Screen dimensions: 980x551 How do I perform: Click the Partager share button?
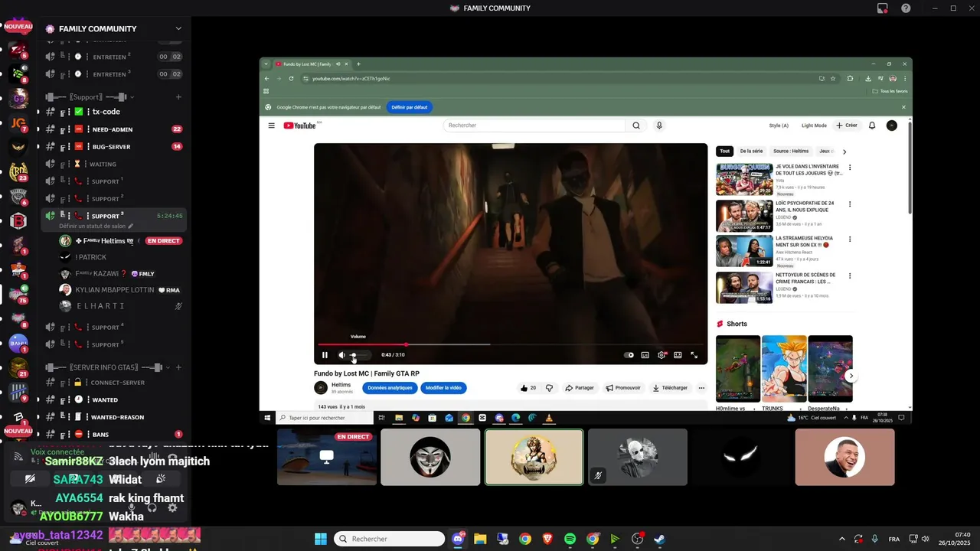point(580,388)
